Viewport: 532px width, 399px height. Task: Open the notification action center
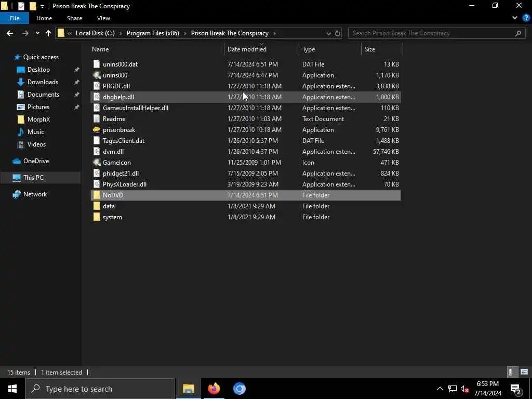click(x=516, y=389)
